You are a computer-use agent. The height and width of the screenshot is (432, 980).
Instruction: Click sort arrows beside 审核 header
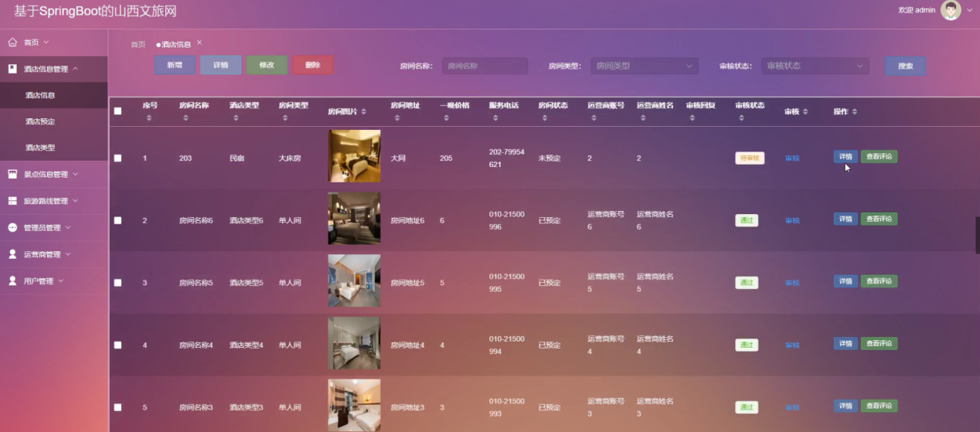coord(805,111)
